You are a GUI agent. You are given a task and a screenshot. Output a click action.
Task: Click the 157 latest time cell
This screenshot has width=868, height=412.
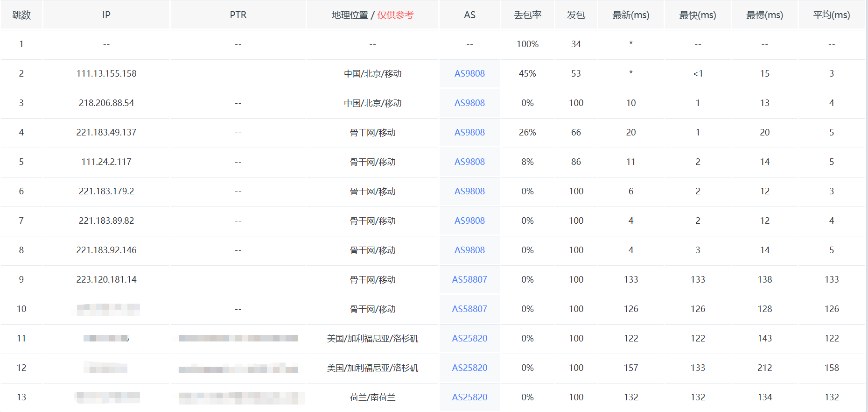coord(631,368)
